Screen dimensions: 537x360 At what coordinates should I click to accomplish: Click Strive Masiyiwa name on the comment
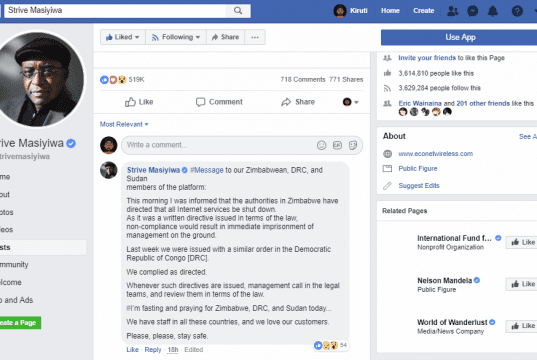[153, 170]
